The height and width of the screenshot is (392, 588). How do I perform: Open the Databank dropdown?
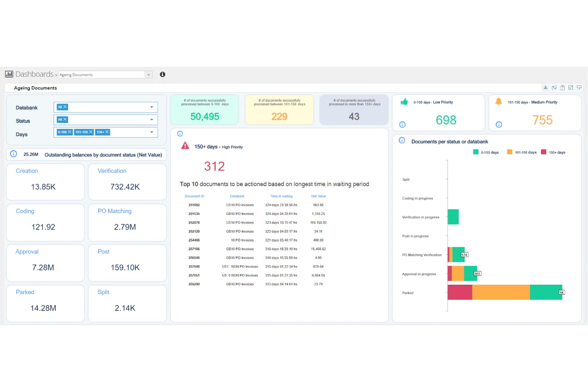tap(151, 107)
